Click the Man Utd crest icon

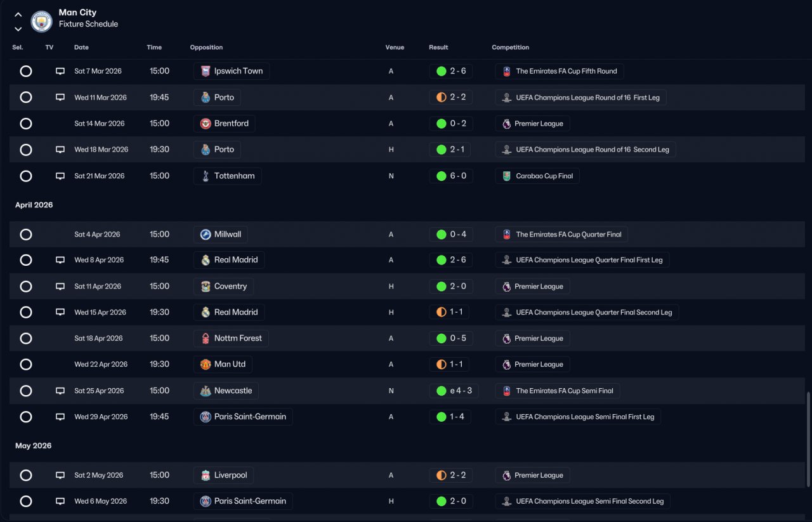(205, 365)
